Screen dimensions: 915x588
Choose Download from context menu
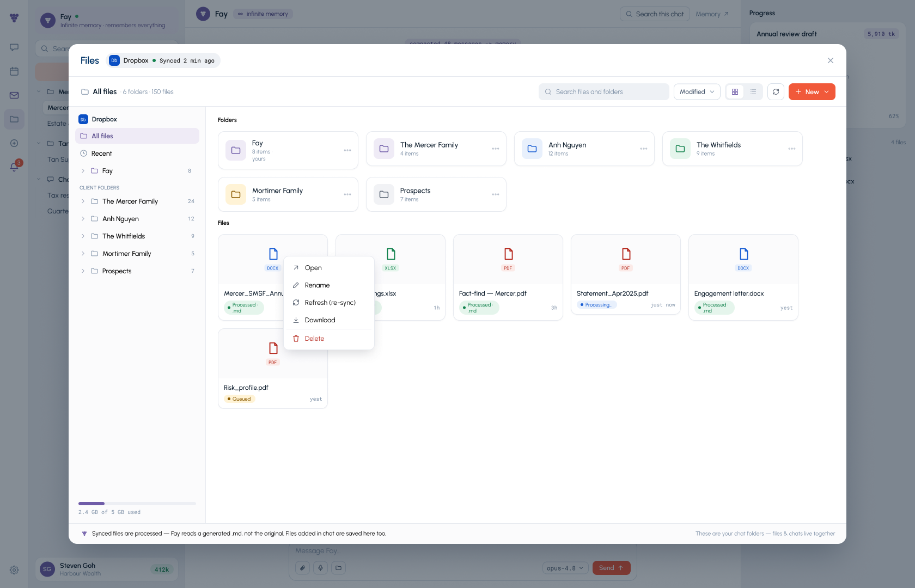[329, 320]
